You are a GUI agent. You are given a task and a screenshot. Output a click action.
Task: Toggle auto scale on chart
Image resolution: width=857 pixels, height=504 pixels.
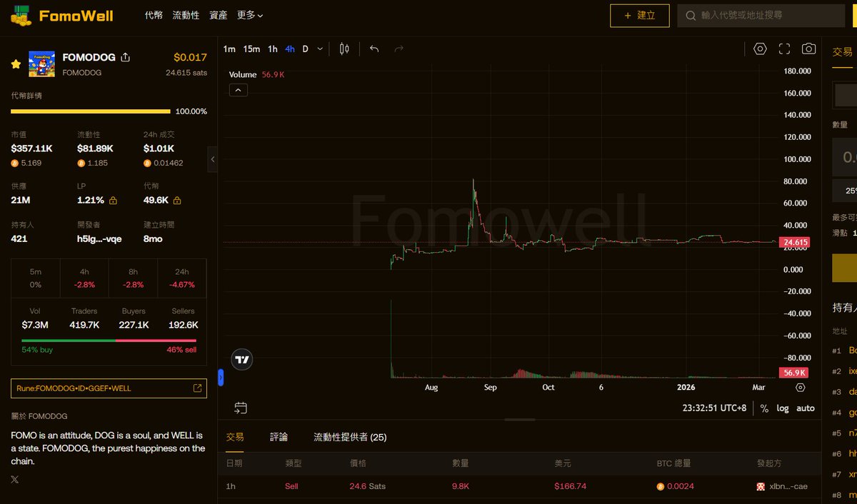pos(806,408)
